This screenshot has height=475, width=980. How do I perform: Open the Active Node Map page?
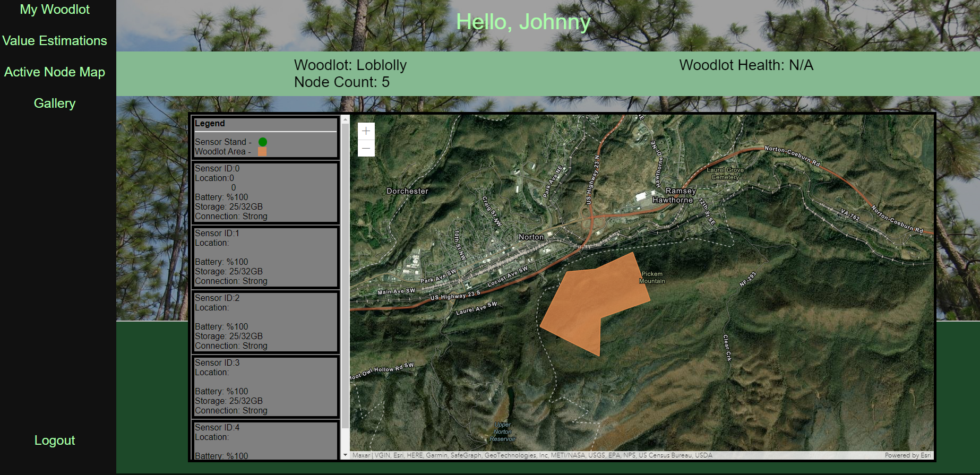coord(55,72)
